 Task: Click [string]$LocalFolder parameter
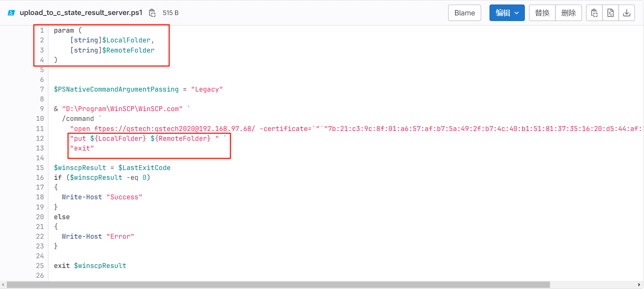(112, 40)
